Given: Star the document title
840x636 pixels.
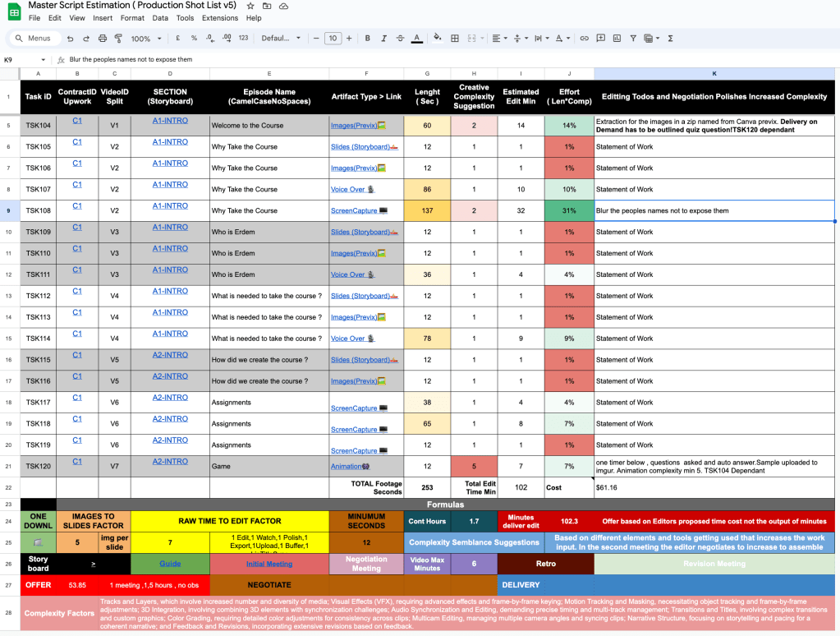Looking at the screenshot, I should pyautogui.click(x=250, y=6).
